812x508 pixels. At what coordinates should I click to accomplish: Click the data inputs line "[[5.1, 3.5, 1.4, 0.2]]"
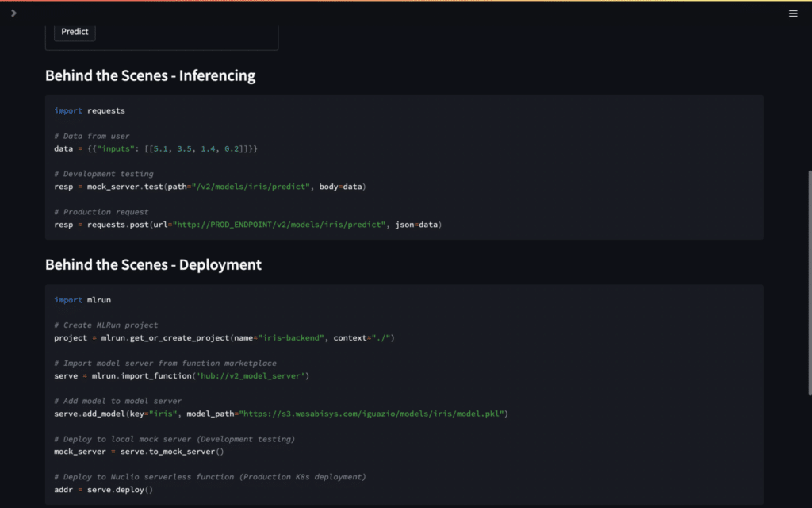[x=156, y=148]
